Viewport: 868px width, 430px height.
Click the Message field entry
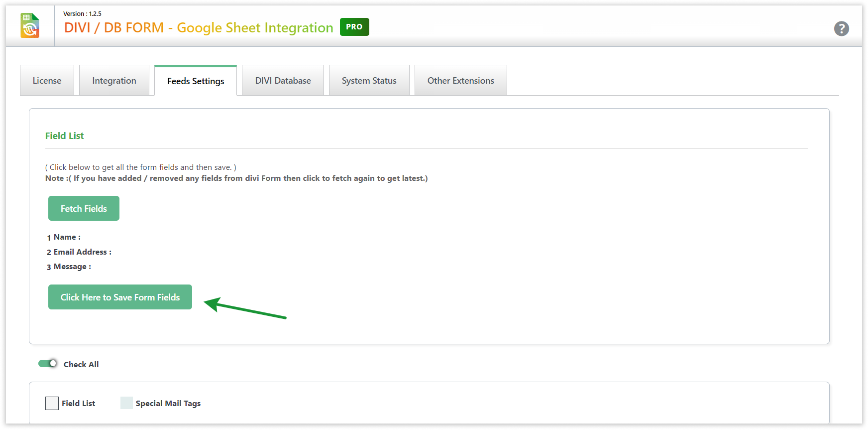pyautogui.click(x=72, y=267)
